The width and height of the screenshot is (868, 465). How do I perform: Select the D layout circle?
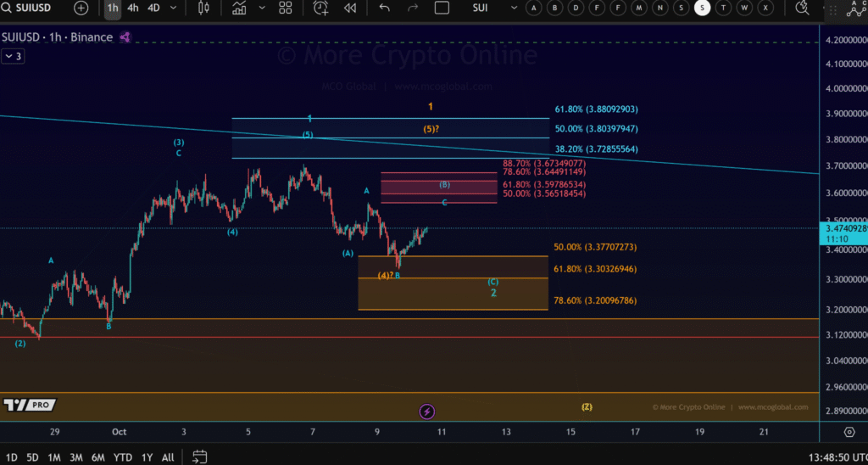(576, 8)
